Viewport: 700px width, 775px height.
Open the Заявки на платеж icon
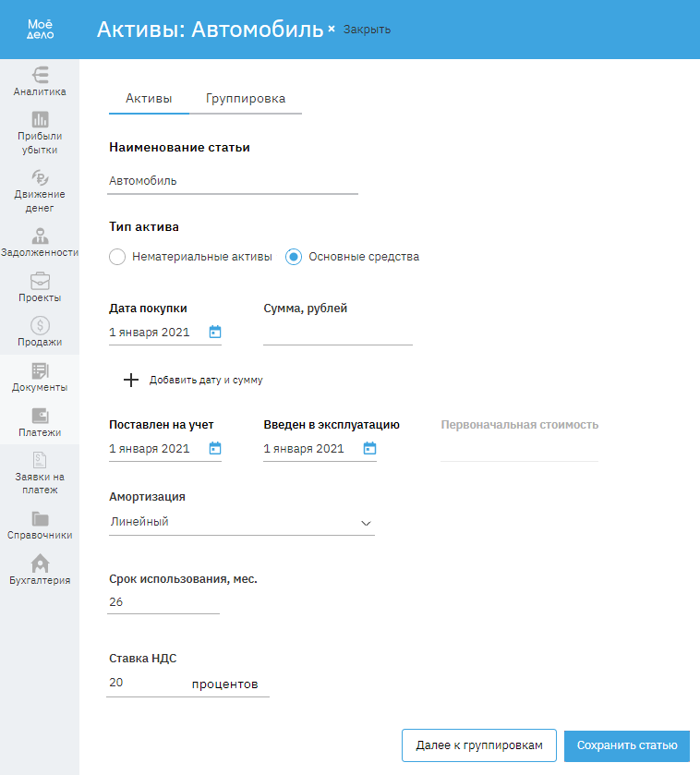pos(40,460)
